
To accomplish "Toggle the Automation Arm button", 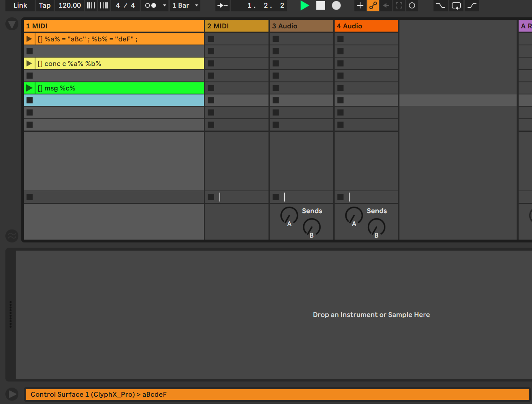I will (x=373, y=5).
